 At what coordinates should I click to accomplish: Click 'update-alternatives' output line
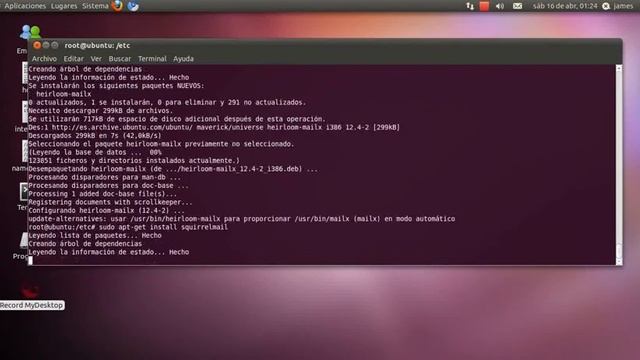241,219
